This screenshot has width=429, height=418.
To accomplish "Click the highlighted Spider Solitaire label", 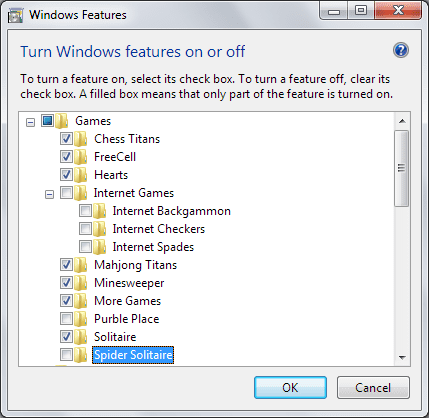I will 133,355.
